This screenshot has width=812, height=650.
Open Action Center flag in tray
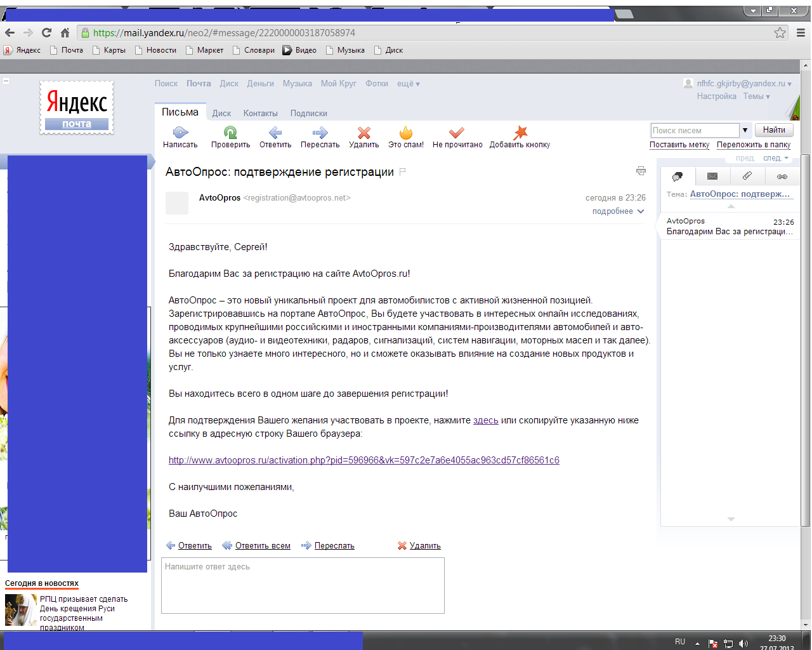[x=713, y=643]
